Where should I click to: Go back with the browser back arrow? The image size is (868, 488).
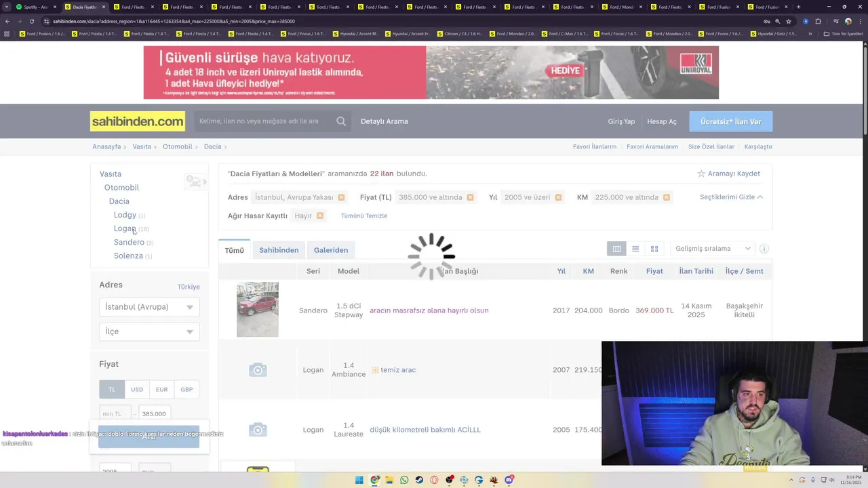[x=7, y=21]
